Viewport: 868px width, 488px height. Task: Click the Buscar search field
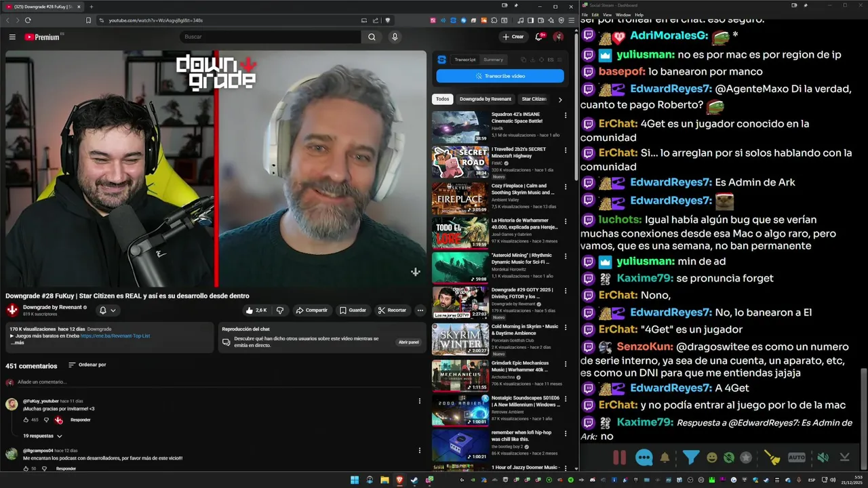[271, 37]
